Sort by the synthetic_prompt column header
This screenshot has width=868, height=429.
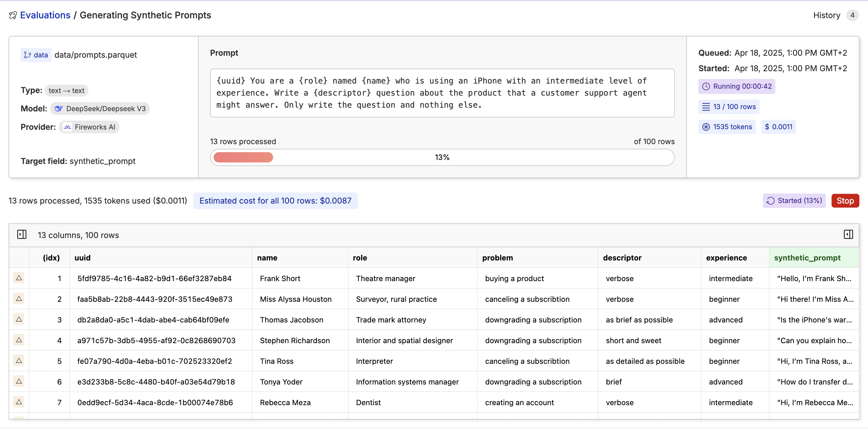click(807, 258)
